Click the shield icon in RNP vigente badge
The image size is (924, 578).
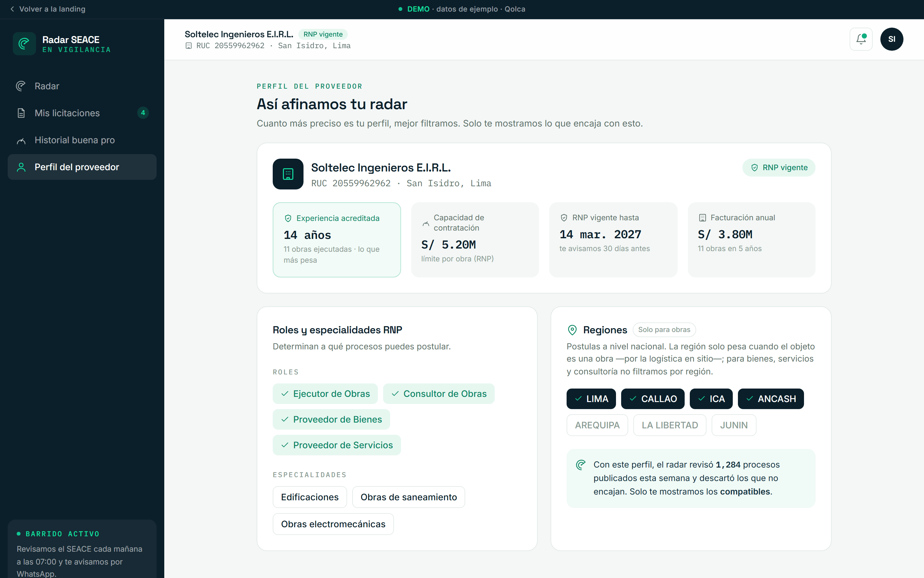(755, 167)
